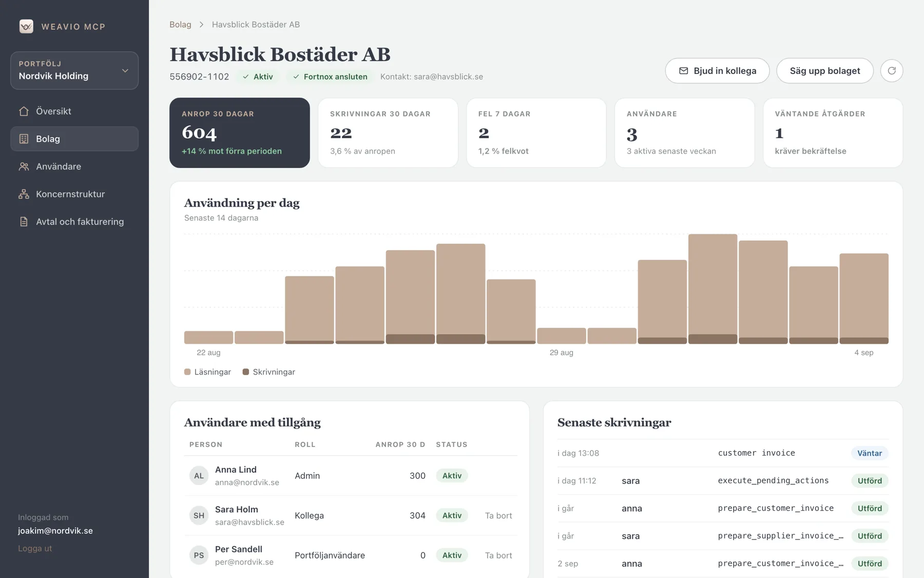
Task: Select the Anrop 30 dagar card
Action: (x=240, y=133)
